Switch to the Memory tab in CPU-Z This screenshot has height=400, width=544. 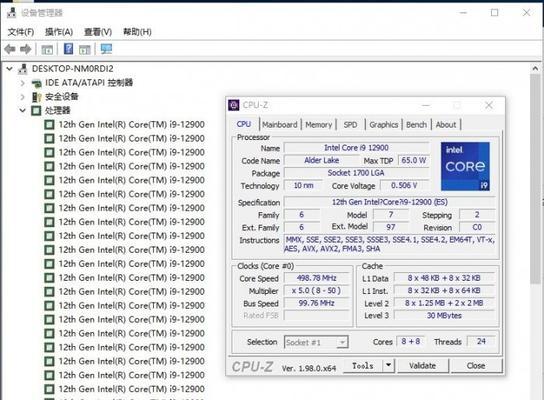tap(318, 125)
